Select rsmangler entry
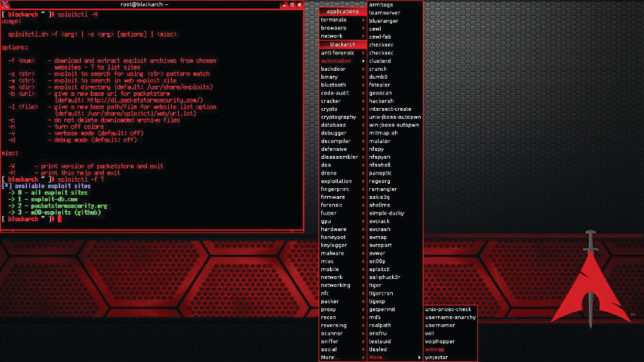644x362 pixels. (383, 189)
